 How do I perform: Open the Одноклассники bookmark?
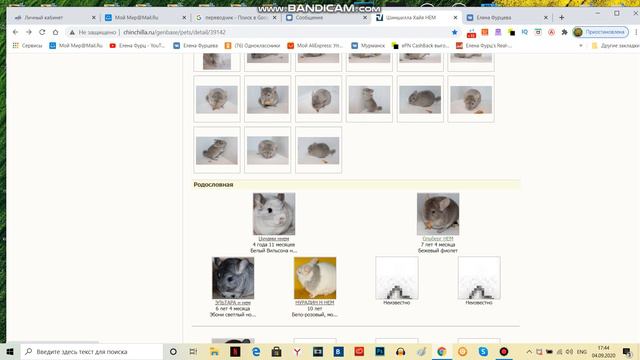pos(252,46)
